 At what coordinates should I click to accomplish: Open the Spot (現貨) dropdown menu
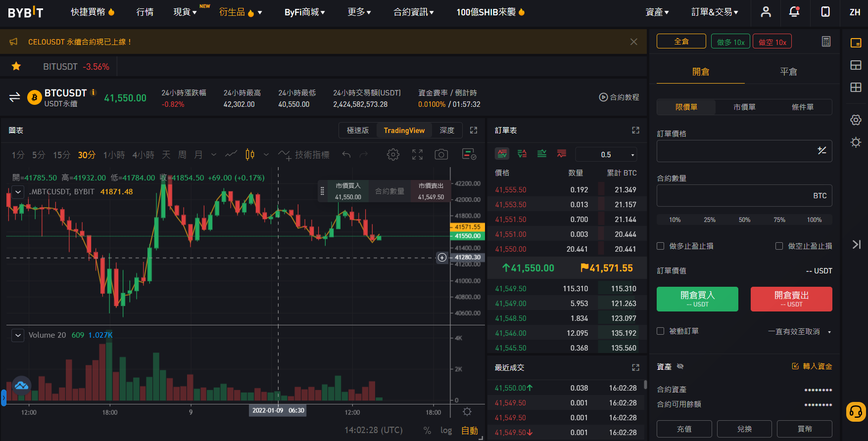coord(185,12)
